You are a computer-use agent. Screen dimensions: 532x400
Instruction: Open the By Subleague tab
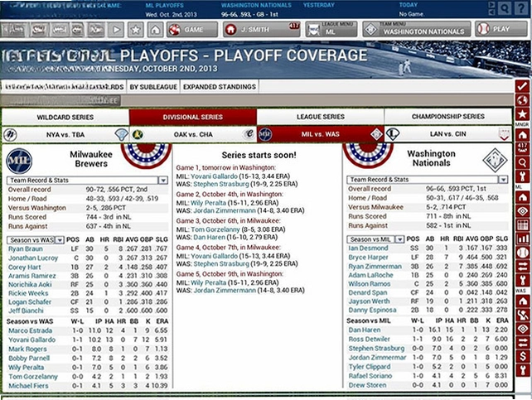click(153, 87)
